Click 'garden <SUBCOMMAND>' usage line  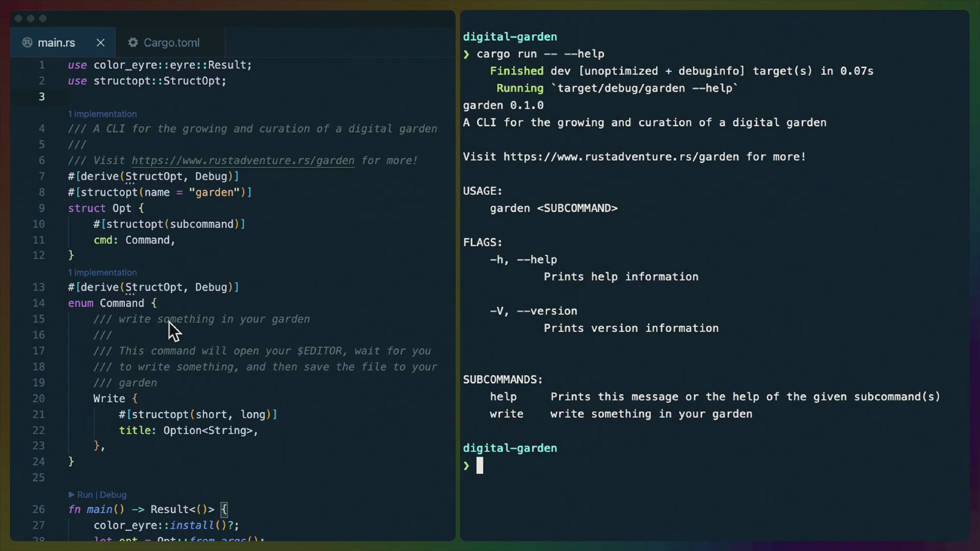(x=554, y=208)
